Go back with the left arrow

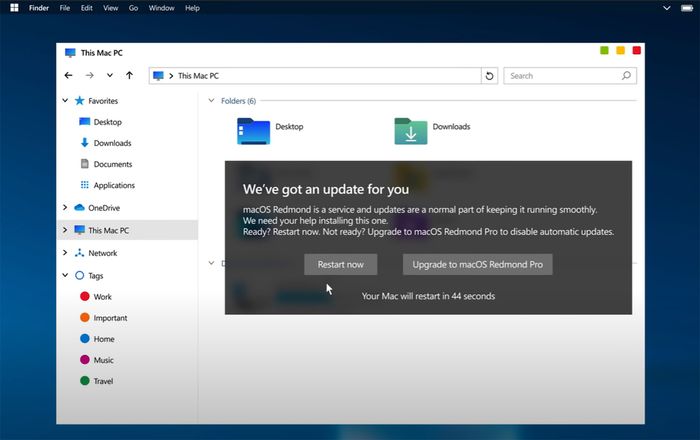68,75
